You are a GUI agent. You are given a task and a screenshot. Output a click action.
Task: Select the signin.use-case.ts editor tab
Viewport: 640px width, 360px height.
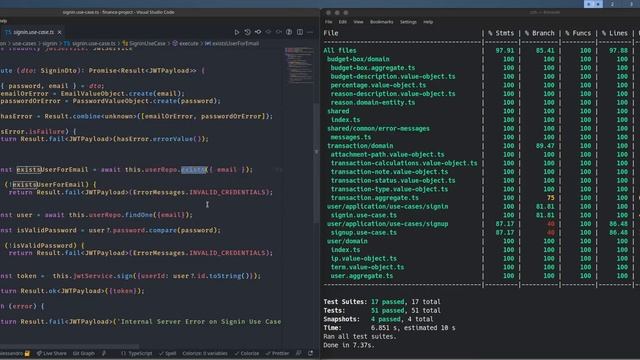pyautogui.click(x=32, y=32)
